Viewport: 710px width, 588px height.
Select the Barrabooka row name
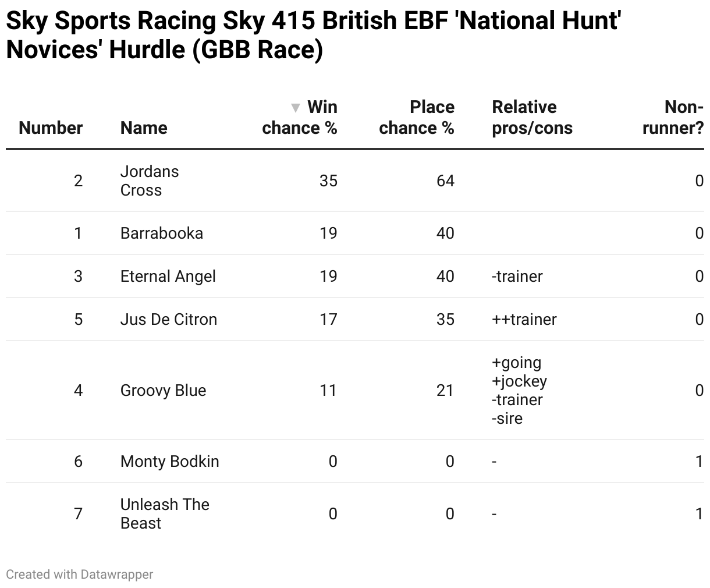coord(162,233)
